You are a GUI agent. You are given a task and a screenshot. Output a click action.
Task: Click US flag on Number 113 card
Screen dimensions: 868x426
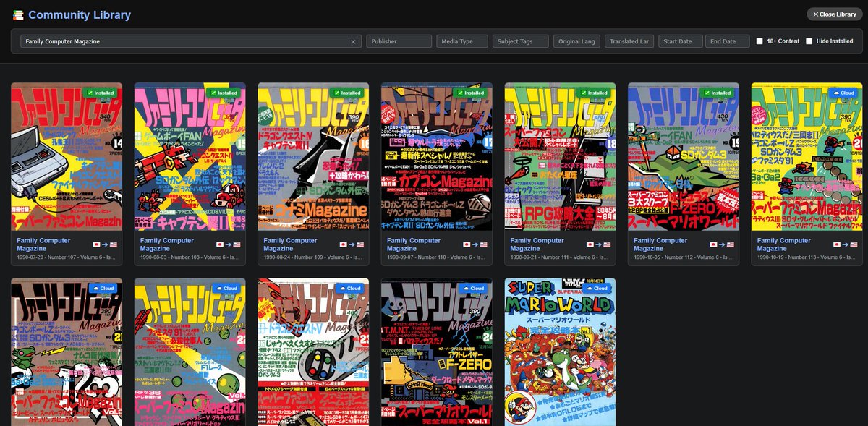pos(854,244)
